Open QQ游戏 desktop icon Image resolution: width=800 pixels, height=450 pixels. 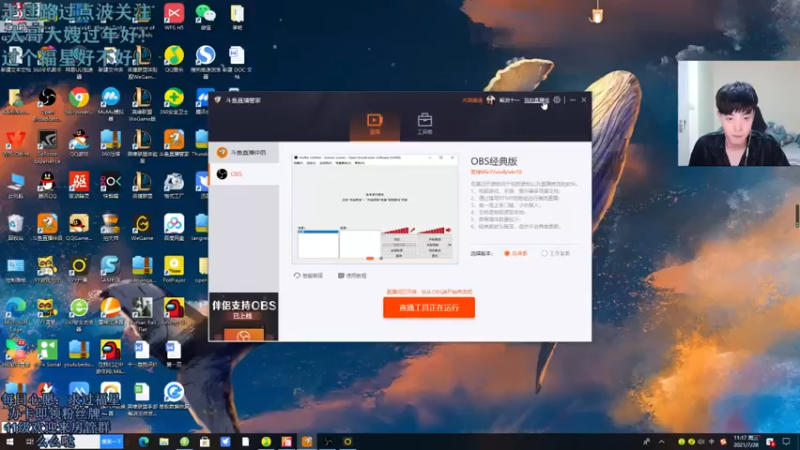79,143
